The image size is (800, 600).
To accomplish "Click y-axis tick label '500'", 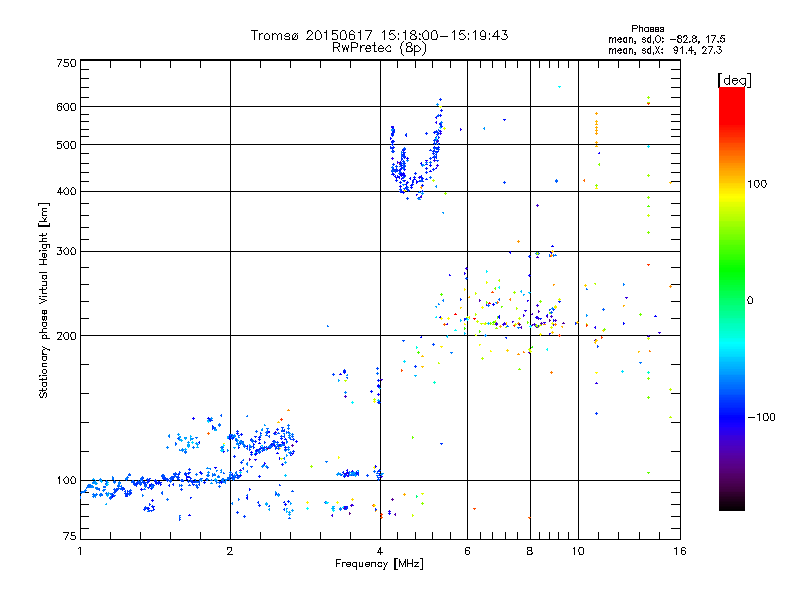I will pos(66,145).
